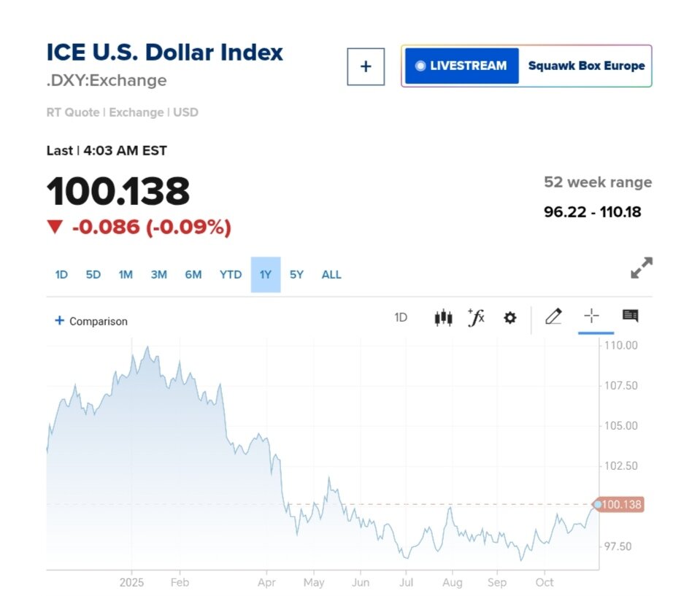Open chart settings gear icon
Viewport: 700px width, 596px height.
[x=509, y=317]
